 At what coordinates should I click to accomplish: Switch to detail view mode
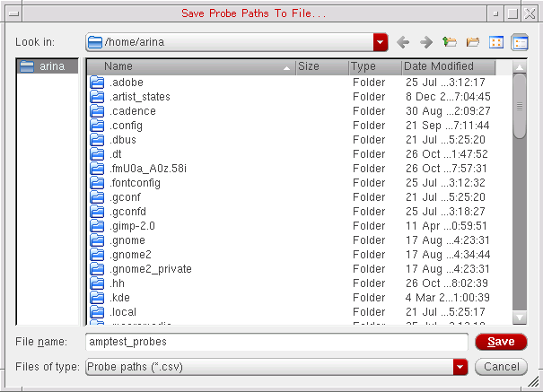click(520, 42)
